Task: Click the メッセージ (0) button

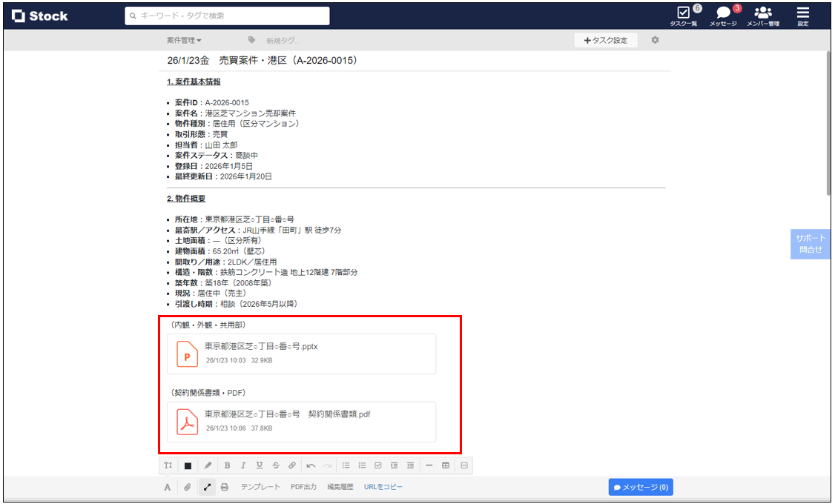Action: click(x=640, y=487)
